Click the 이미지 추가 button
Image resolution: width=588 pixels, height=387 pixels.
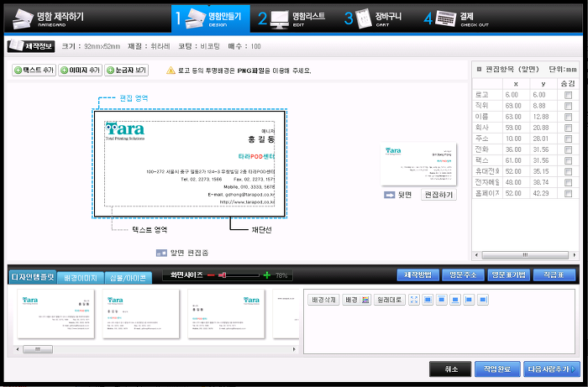coord(81,70)
